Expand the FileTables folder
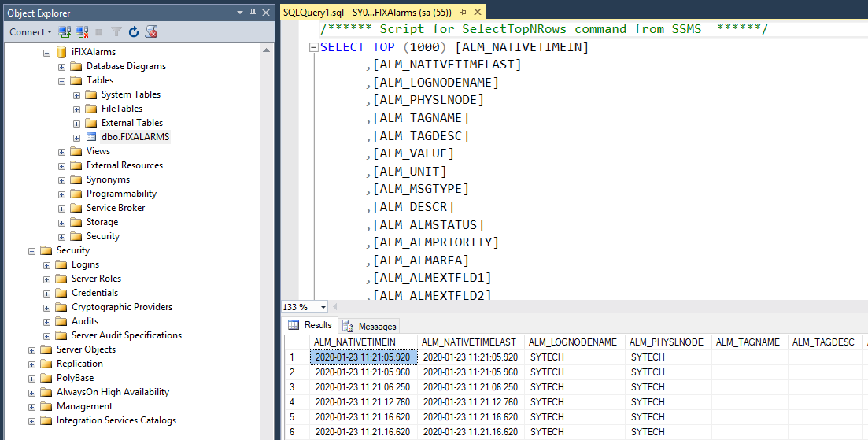 76,109
